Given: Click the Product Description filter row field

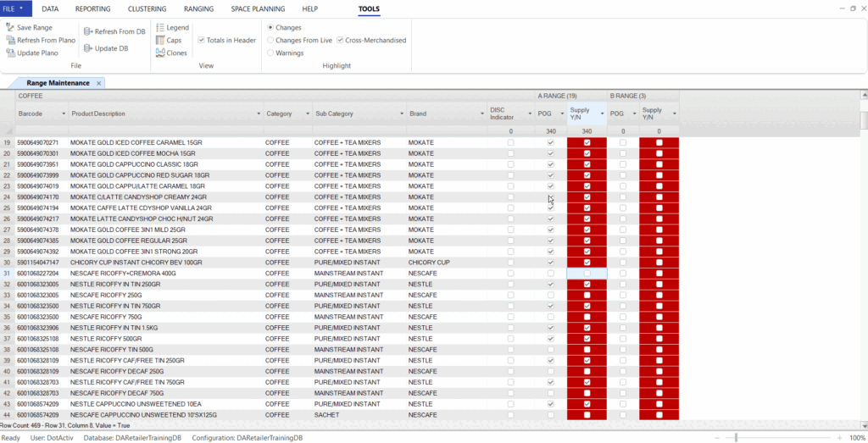Looking at the screenshot, I should 166,131.
